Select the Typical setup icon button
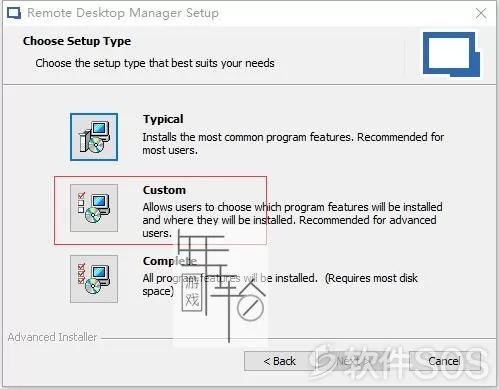Image resolution: width=499 pixels, height=389 pixels. (x=94, y=137)
